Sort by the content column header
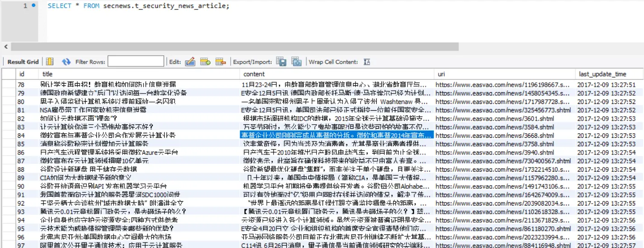Viewport: 644px width, 248px height. coord(337,74)
